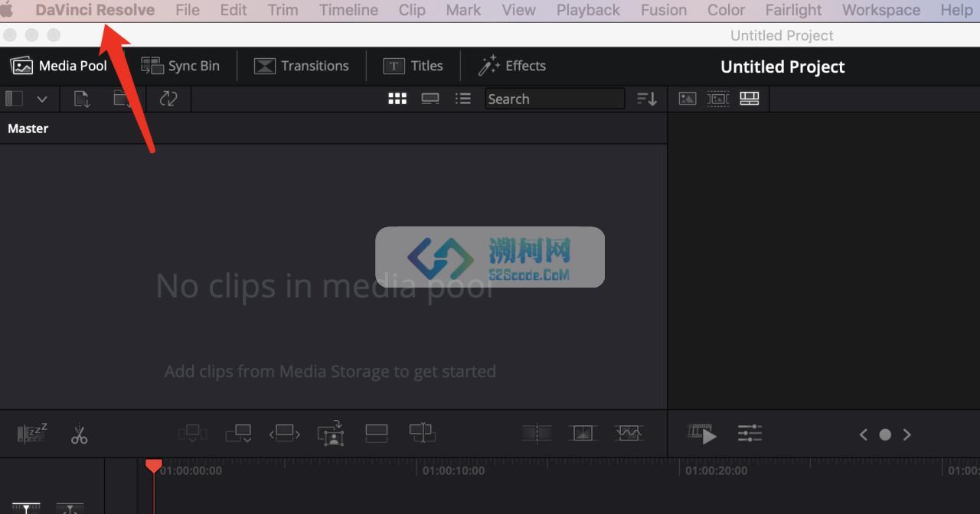
Task: Open the Edit menu
Action: click(x=234, y=10)
